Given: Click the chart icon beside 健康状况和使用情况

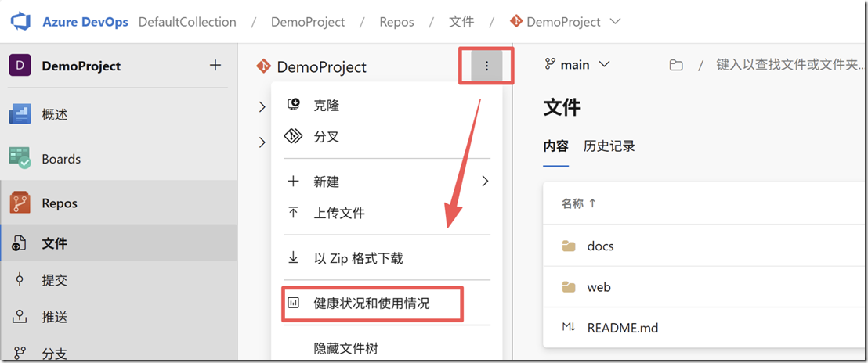Looking at the screenshot, I should 294,303.
